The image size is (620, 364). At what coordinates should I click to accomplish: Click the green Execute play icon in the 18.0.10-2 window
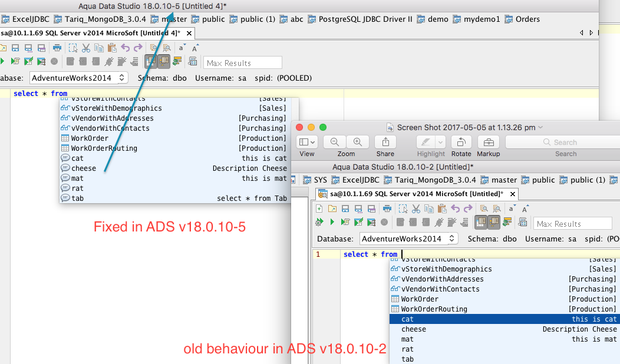[332, 222]
